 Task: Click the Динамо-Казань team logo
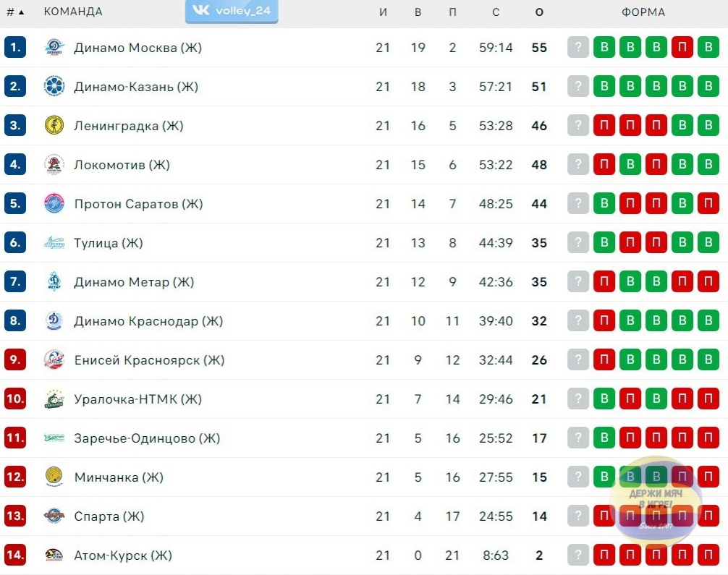click(54, 86)
